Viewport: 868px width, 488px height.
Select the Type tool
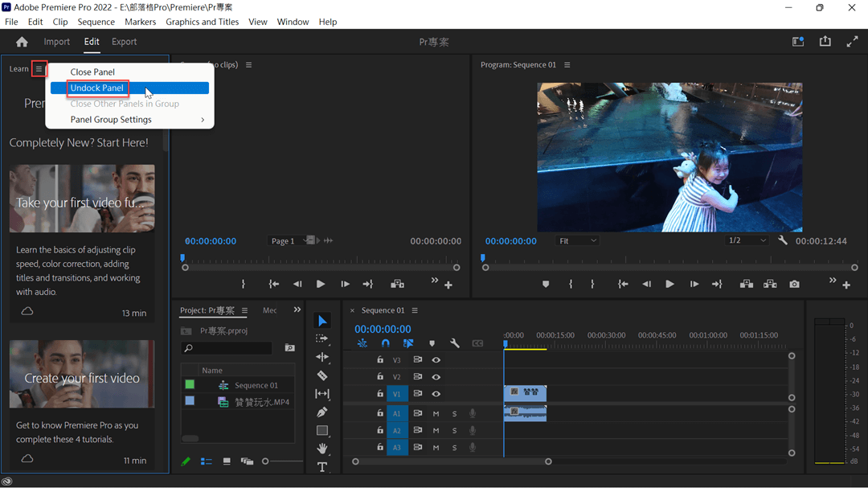[x=322, y=467]
